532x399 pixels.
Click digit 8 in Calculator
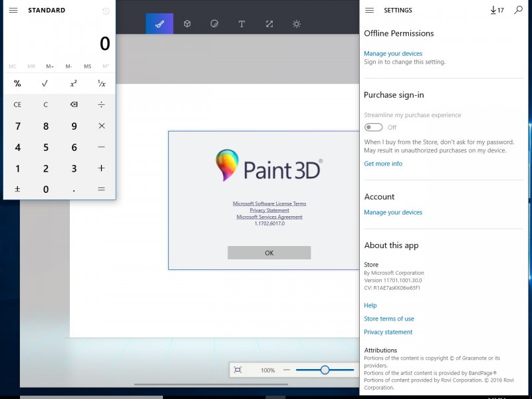pos(45,126)
